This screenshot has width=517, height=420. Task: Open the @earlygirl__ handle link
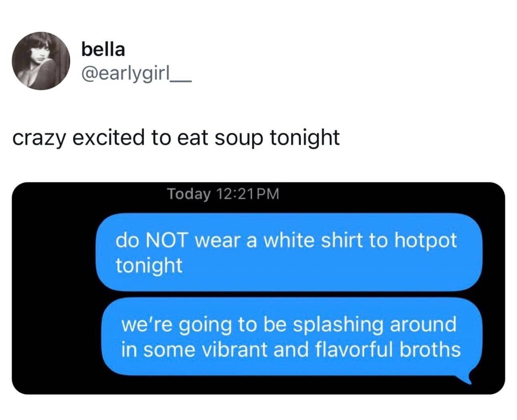[x=137, y=74]
